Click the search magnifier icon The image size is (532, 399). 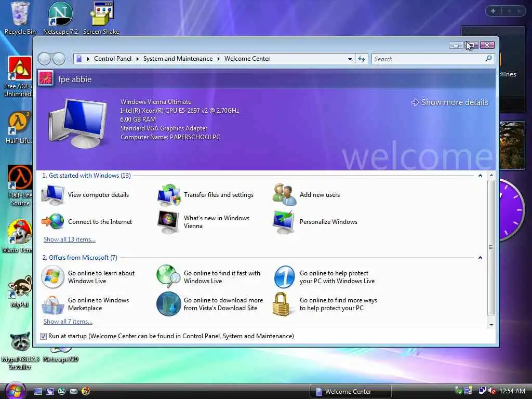488,59
